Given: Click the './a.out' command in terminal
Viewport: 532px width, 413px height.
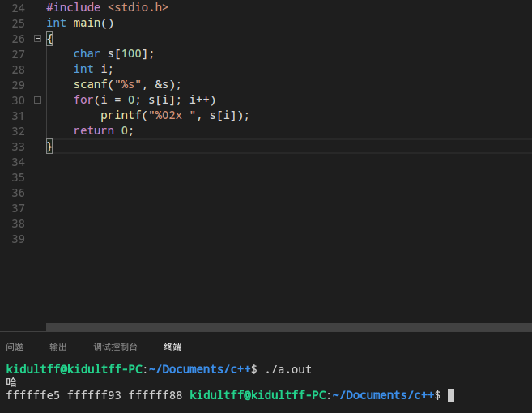Looking at the screenshot, I should pyautogui.click(x=288, y=369).
